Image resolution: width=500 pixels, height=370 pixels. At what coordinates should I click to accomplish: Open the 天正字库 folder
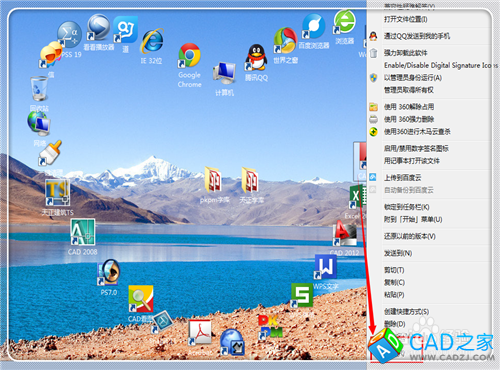click(x=250, y=180)
